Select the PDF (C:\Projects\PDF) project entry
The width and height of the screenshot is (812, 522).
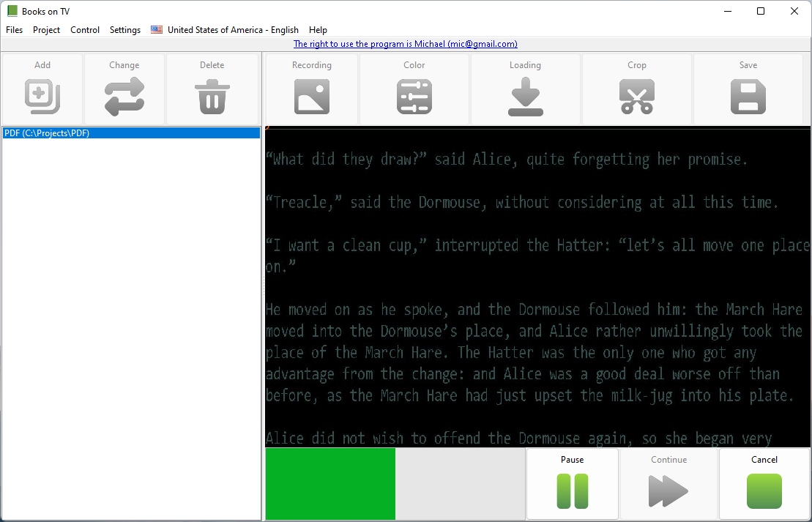[132, 133]
